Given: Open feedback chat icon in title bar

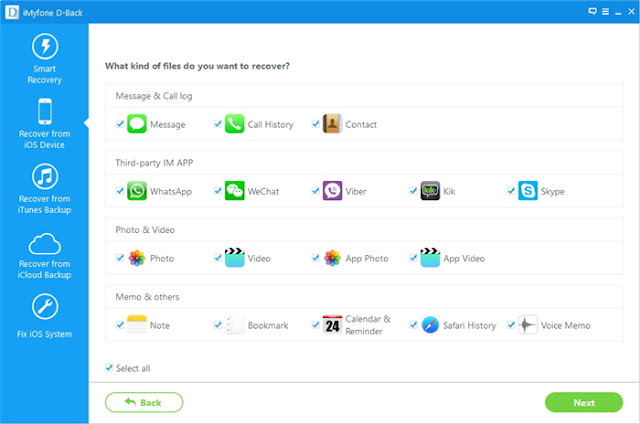Looking at the screenshot, I should point(592,11).
